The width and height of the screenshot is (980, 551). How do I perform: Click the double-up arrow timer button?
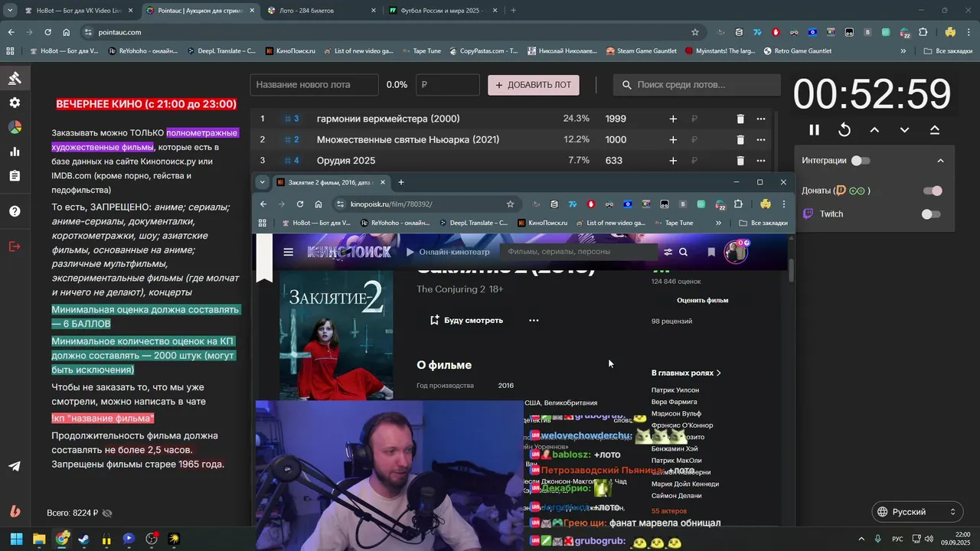tap(935, 130)
